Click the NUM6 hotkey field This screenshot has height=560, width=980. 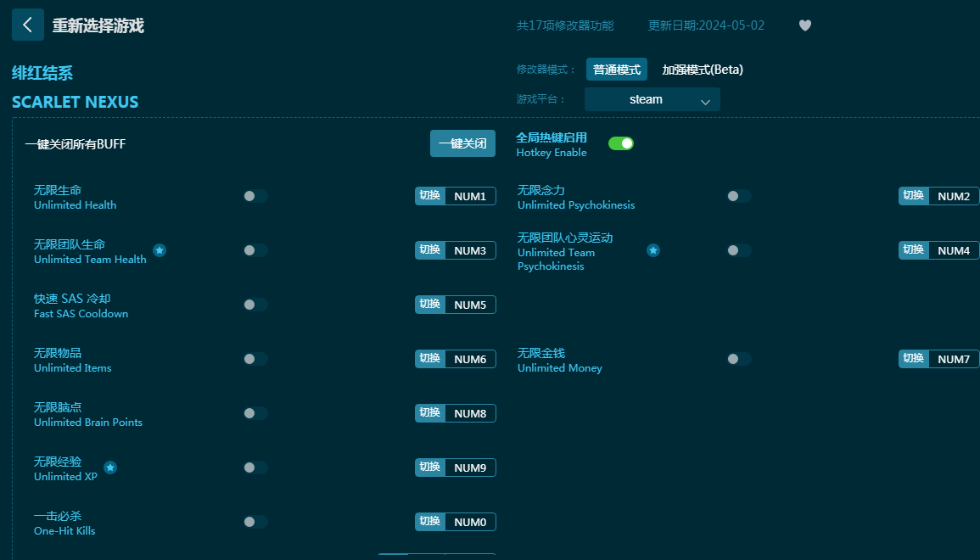click(x=471, y=360)
